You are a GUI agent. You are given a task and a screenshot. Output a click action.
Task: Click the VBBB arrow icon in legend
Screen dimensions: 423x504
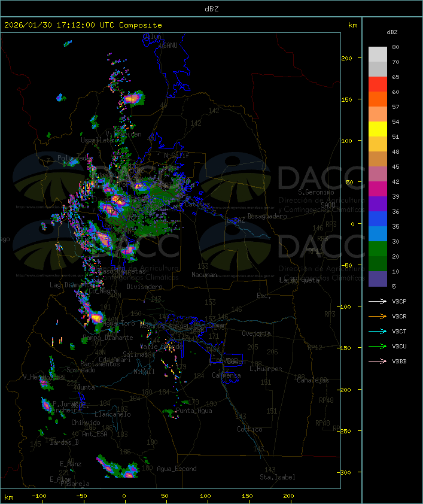(378, 361)
